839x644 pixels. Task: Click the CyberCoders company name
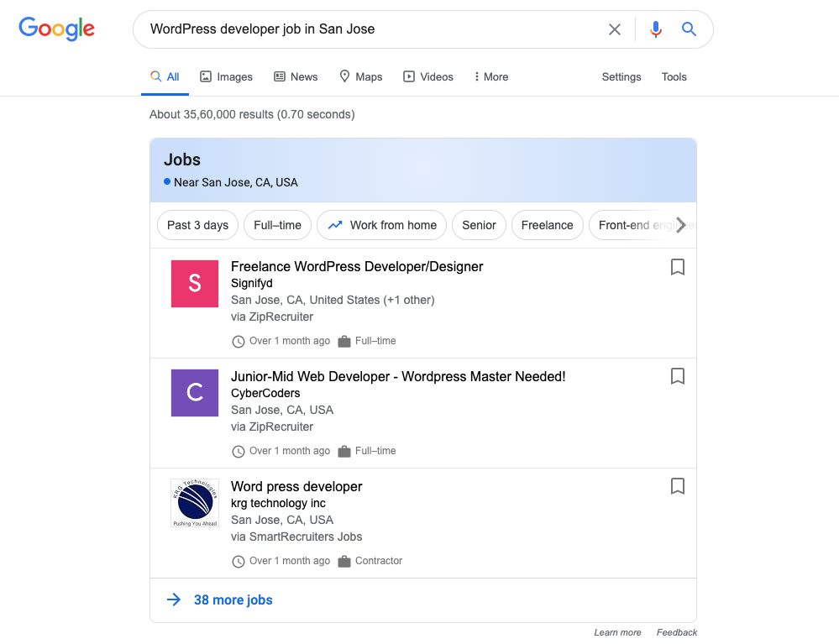265,393
